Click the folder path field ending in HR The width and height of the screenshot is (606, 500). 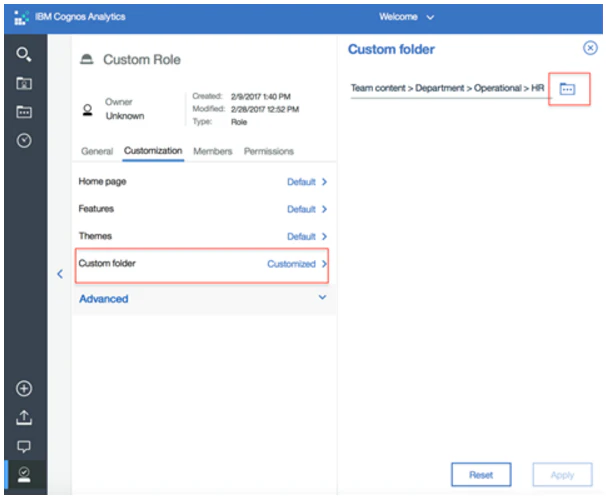coord(449,88)
